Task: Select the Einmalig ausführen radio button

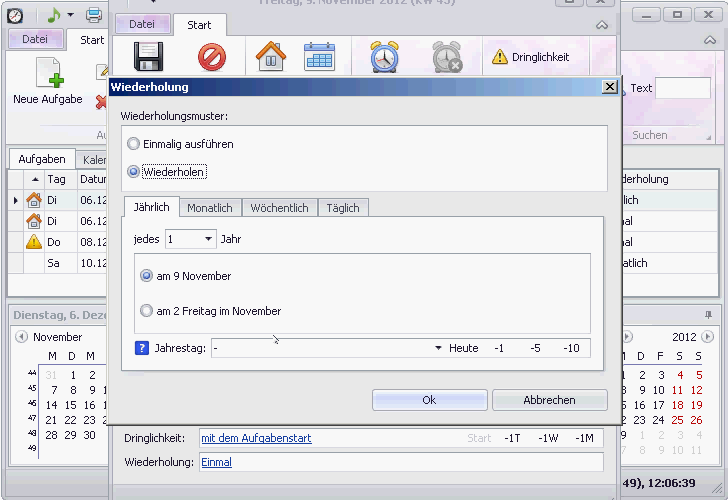Action: click(133, 144)
